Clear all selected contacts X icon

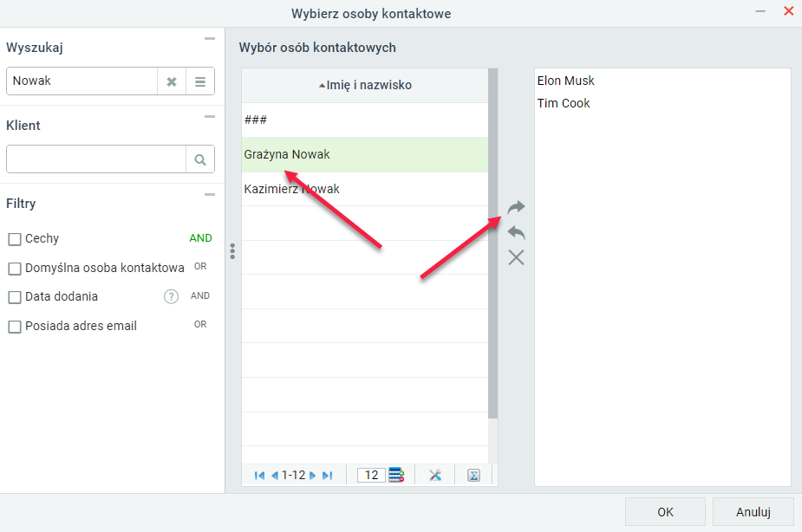[x=516, y=257]
